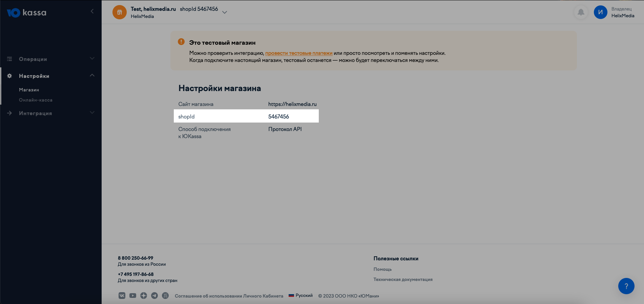Click the shopId label in settings row

[186, 116]
